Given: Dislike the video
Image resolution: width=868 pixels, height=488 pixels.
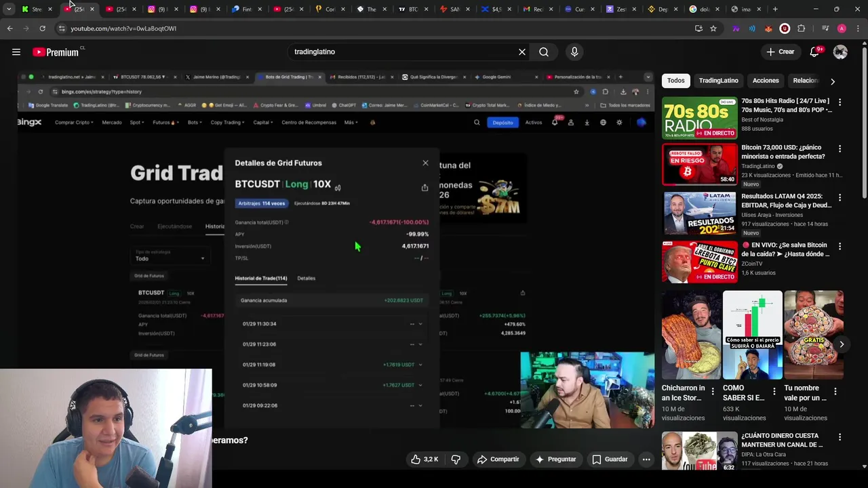Looking at the screenshot, I should (x=456, y=459).
